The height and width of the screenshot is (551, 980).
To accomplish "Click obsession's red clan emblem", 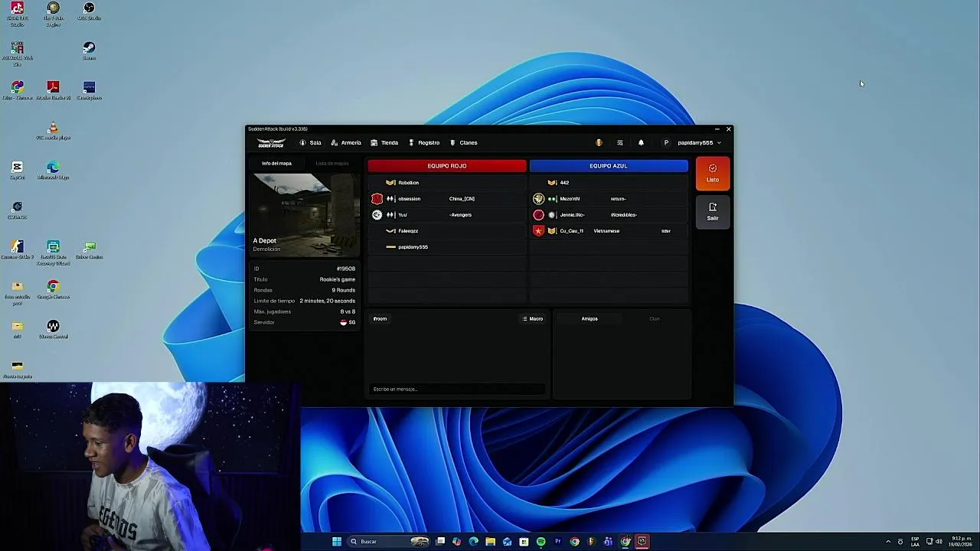I will (x=377, y=199).
